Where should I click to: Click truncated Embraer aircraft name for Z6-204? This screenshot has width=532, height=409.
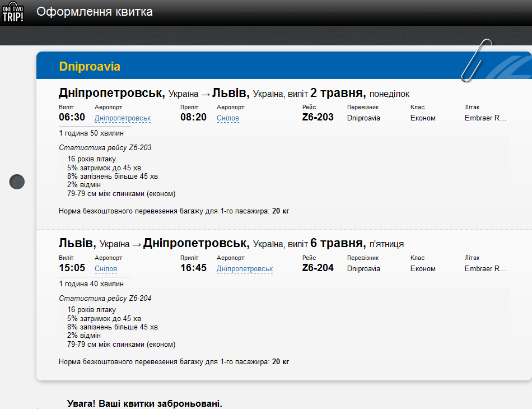click(485, 269)
